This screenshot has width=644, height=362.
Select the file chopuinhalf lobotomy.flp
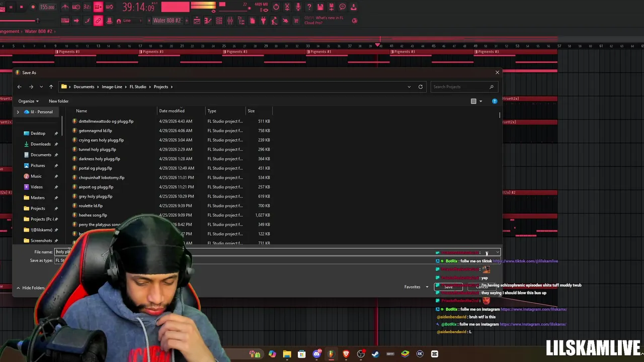tap(101, 177)
